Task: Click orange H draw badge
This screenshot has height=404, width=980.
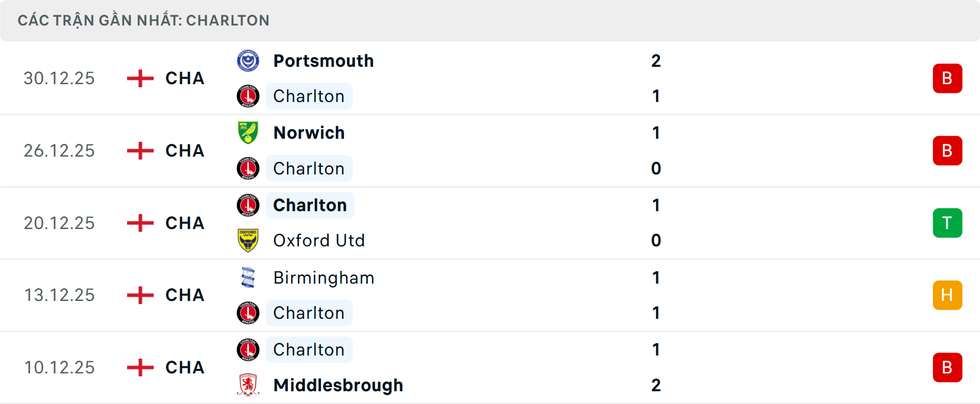Action: [947, 295]
